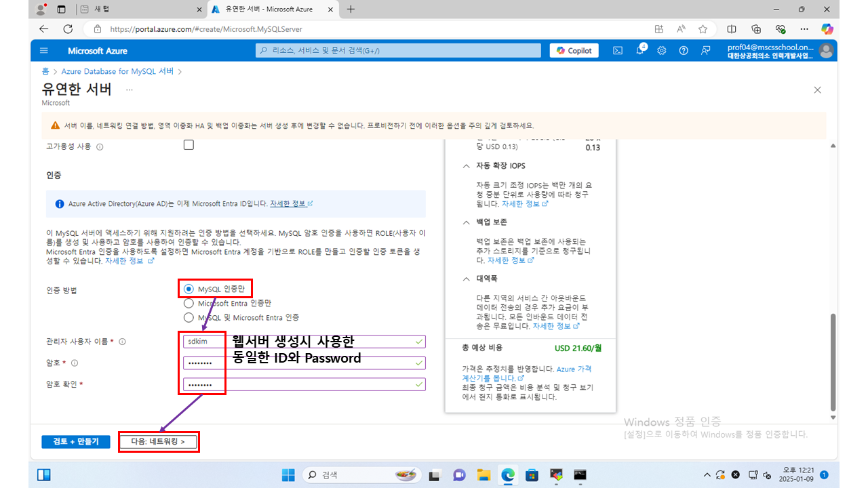Open Azure 가격 계산기 link
868x488 pixels.
tap(526, 373)
